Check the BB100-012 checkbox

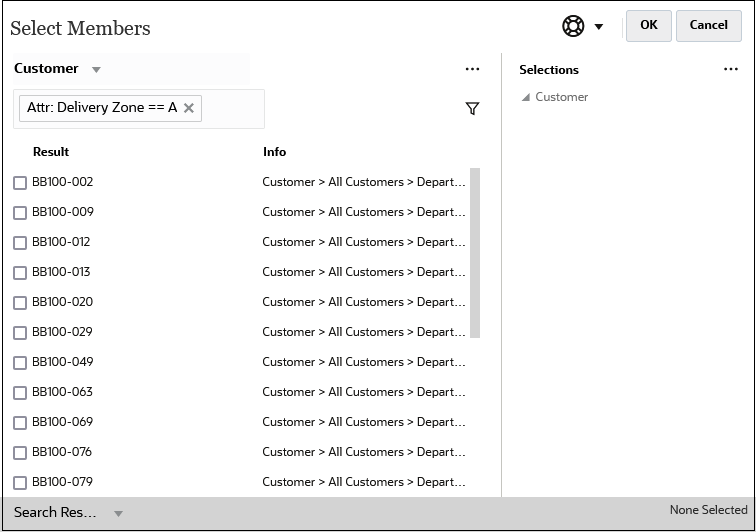pyautogui.click(x=20, y=243)
